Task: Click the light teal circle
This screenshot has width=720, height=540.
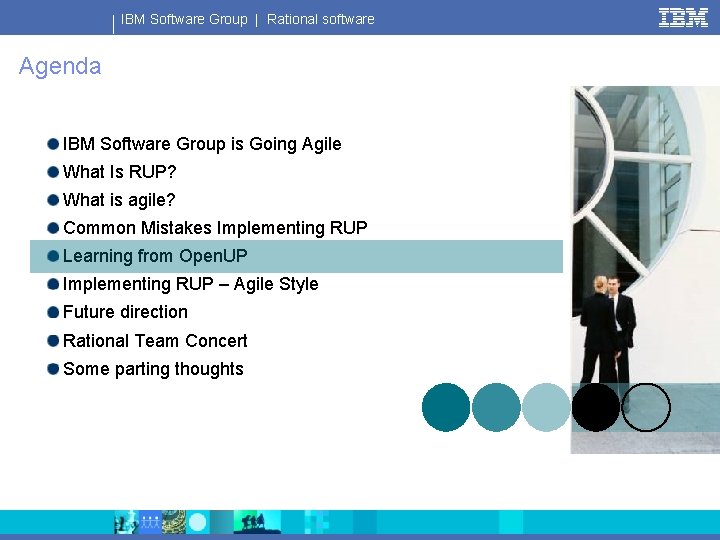Action: (546, 407)
